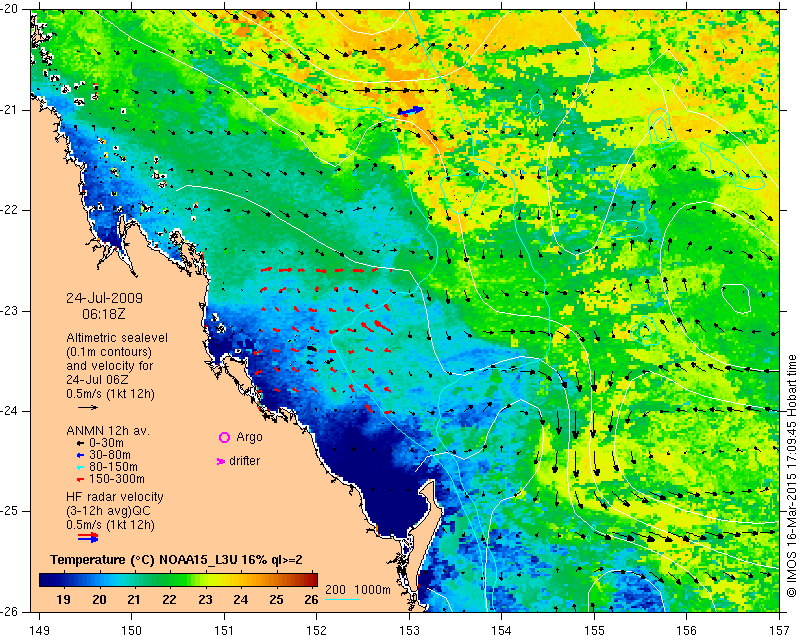Click the black 0-30m ANMN arrow marker

tap(80, 444)
